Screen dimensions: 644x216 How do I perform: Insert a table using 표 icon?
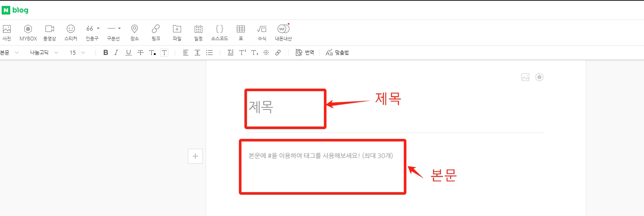[x=241, y=32]
